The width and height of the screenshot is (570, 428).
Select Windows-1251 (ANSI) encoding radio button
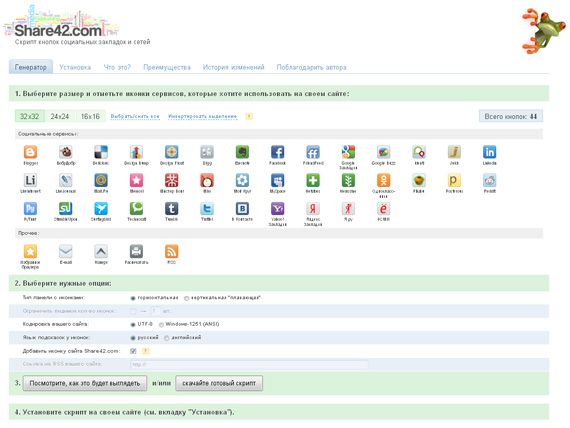click(x=161, y=324)
